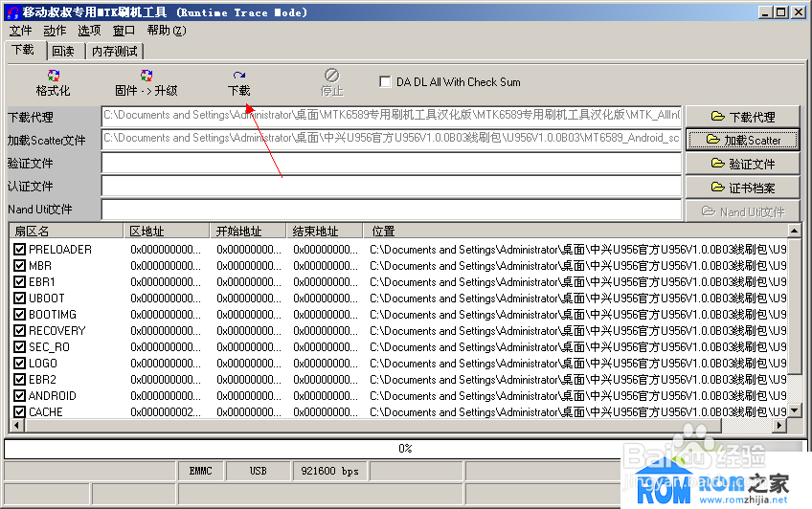Toggle the CACHE partition checkbox
This screenshot has height=509, width=812.
20,412
